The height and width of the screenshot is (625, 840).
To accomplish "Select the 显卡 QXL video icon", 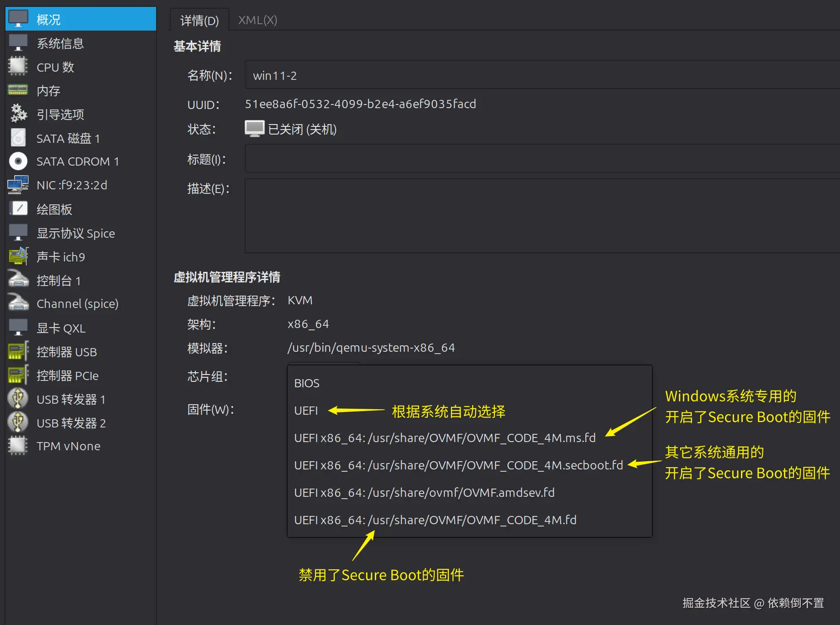I will (x=18, y=328).
